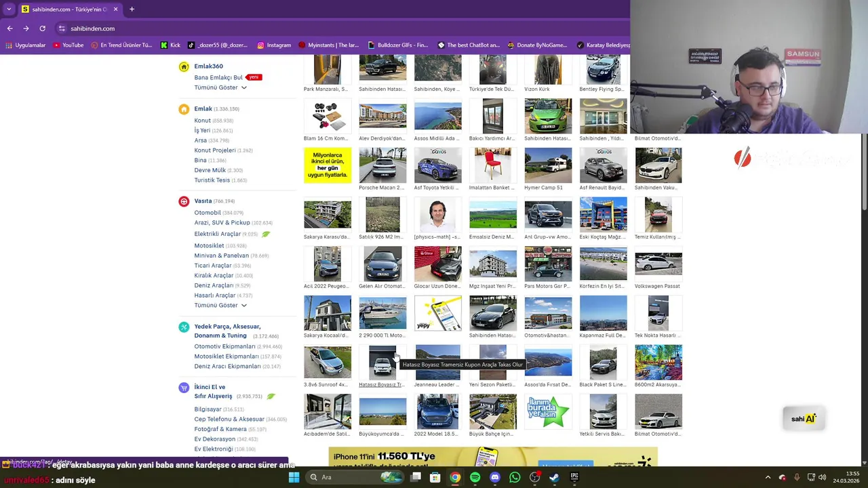Click the Yedek Parça category icon
The image size is (868, 488).
tap(184, 327)
